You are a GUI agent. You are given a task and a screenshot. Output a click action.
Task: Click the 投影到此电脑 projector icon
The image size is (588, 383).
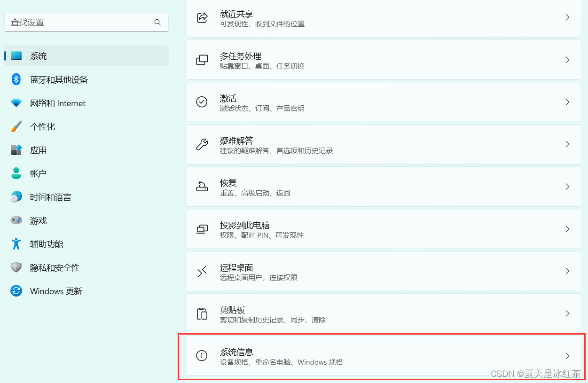click(202, 229)
